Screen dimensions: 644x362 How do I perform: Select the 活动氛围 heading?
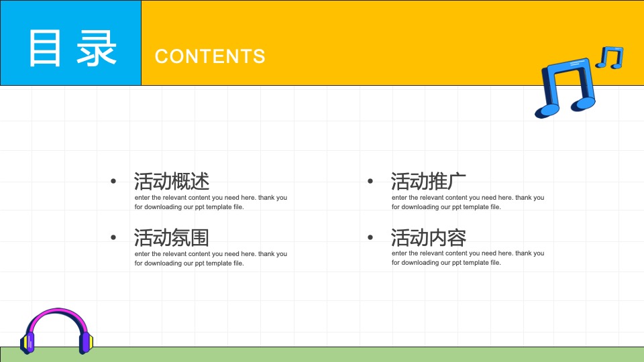click(172, 237)
